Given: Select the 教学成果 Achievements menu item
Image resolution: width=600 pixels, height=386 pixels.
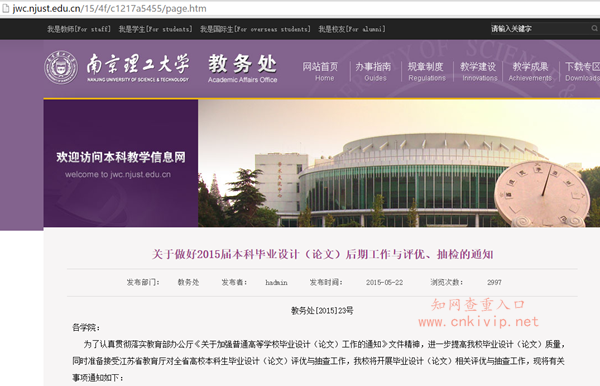Looking at the screenshot, I should [x=530, y=72].
